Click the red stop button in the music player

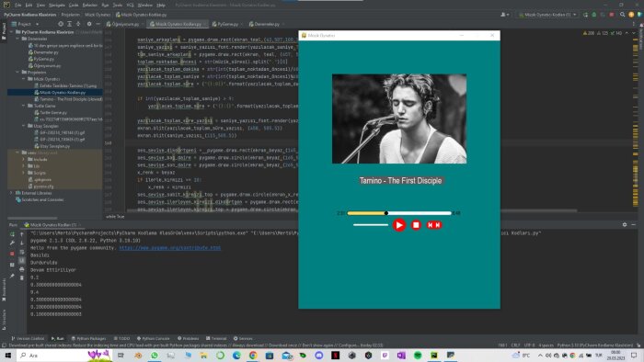click(416, 225)
